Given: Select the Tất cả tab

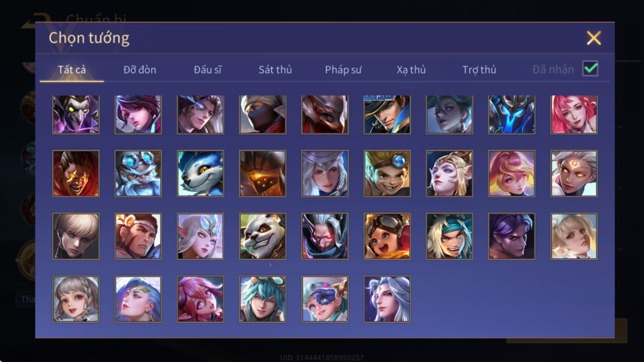Looking at the screenshot, I should 72,70.
